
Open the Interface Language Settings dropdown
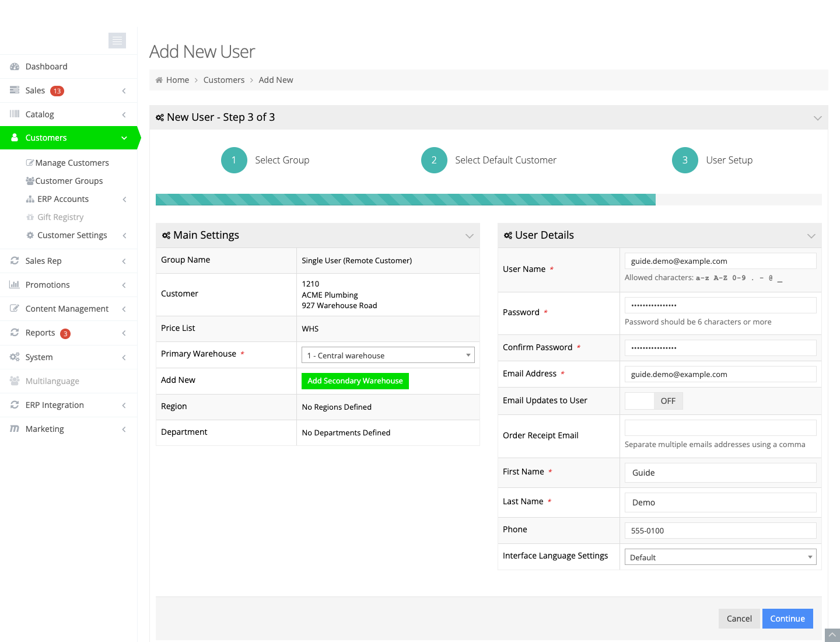pos(720,557)
